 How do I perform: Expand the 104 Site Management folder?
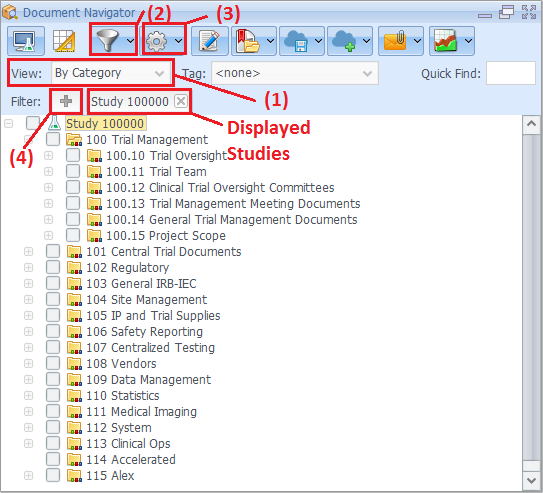[28, 299]
